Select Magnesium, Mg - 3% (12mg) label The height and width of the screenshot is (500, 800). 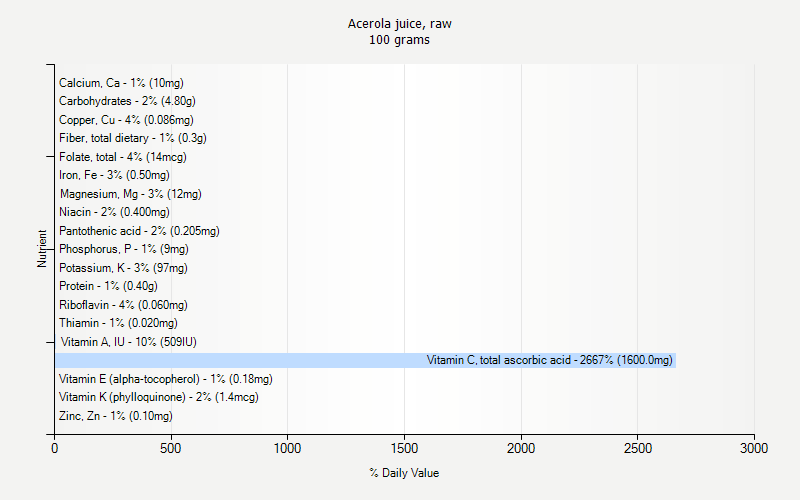(131, 194)
